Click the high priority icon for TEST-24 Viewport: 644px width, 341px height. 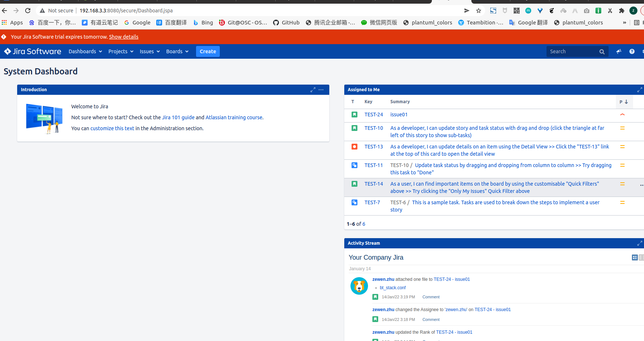pyautogui.click(x=622, y=115)
